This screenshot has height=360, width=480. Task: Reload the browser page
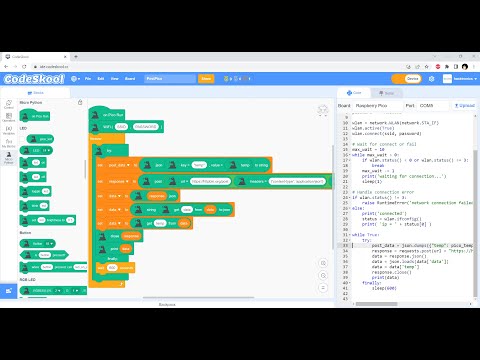tap(24, 67)
